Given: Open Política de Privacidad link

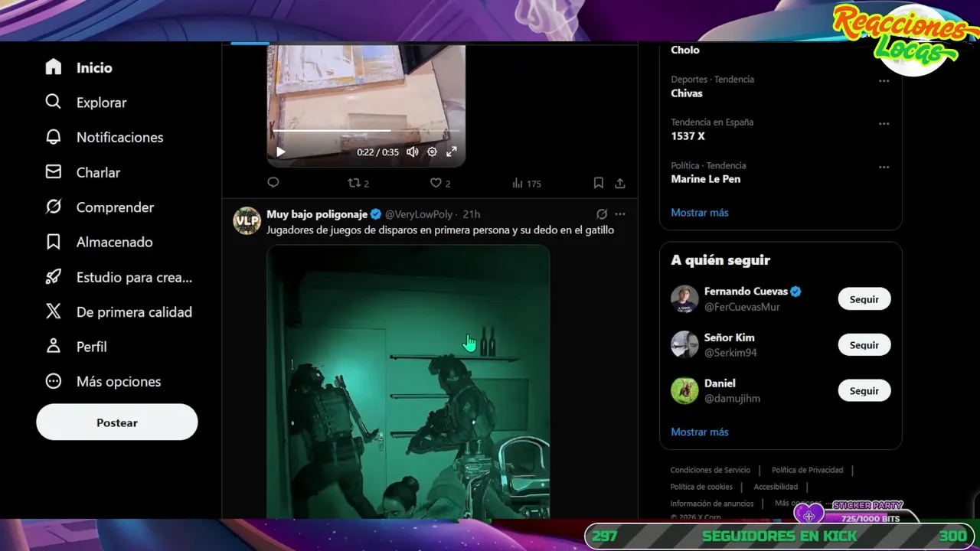Looking at the screenshot, I should [808, 470].
